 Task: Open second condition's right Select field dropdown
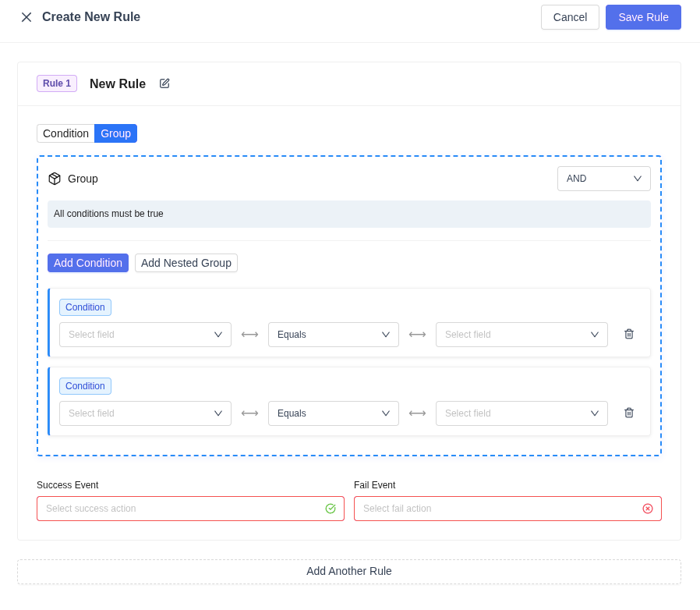[x=521, y=413]
